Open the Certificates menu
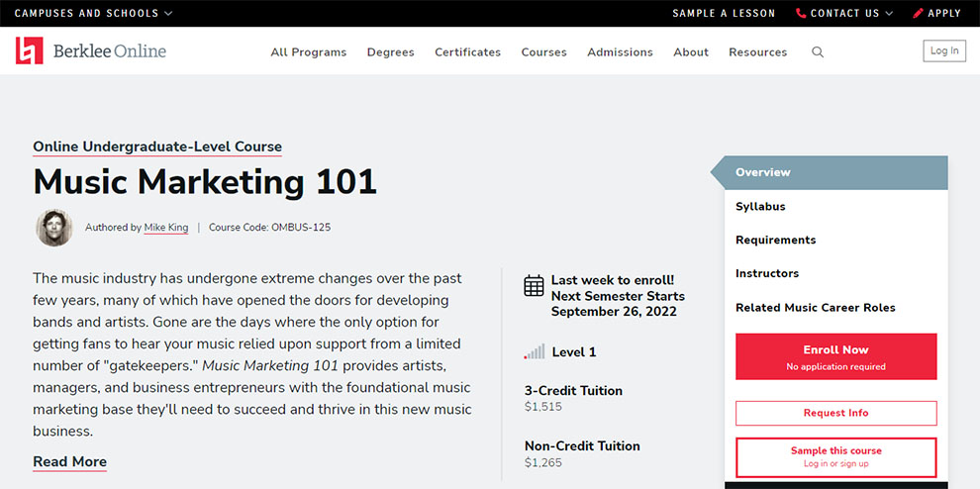The height and width of the screenshot is (489, 980). (467, 52)
